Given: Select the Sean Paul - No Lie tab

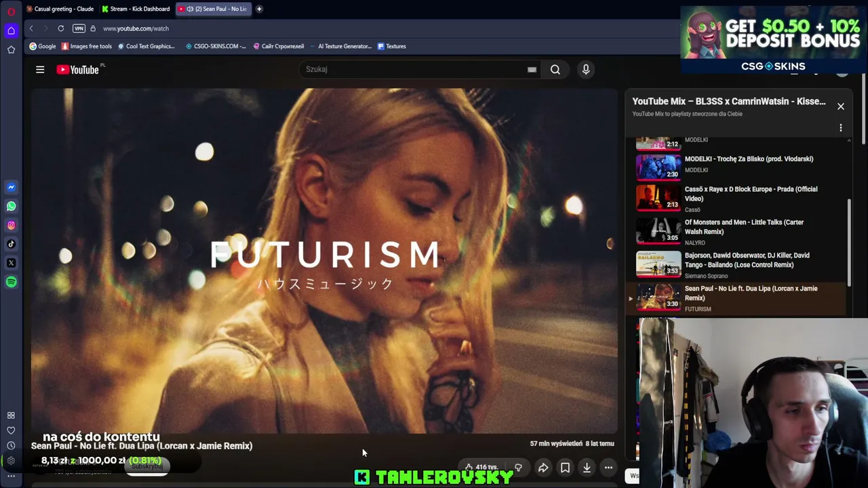Looking at the screenshot, I should [x=213, y=9].
